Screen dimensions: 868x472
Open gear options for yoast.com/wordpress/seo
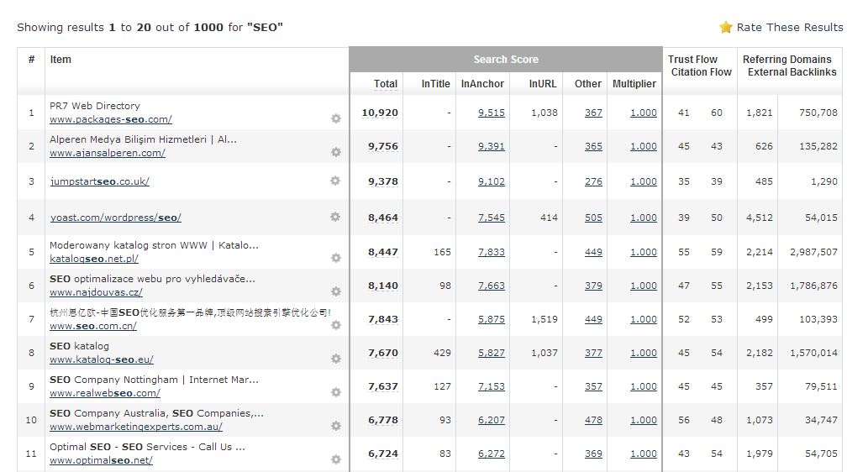click(335, 217)
